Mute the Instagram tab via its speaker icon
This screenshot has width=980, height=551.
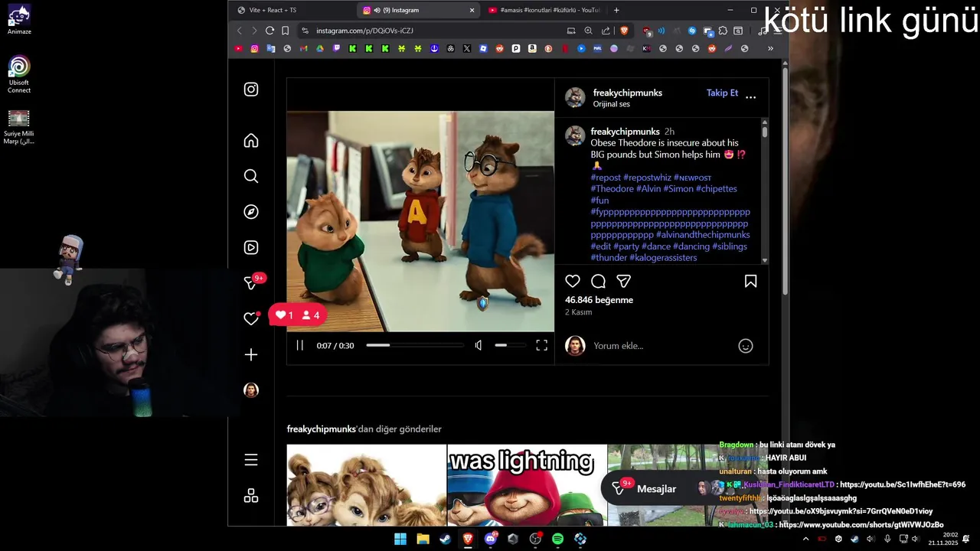tap(377, 10)
